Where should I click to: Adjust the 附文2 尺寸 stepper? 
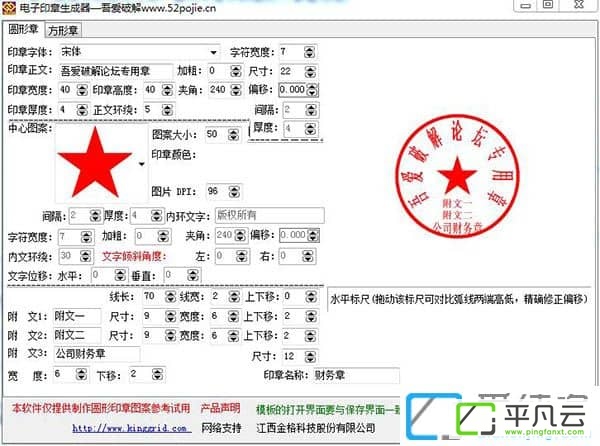pos(170,335)
